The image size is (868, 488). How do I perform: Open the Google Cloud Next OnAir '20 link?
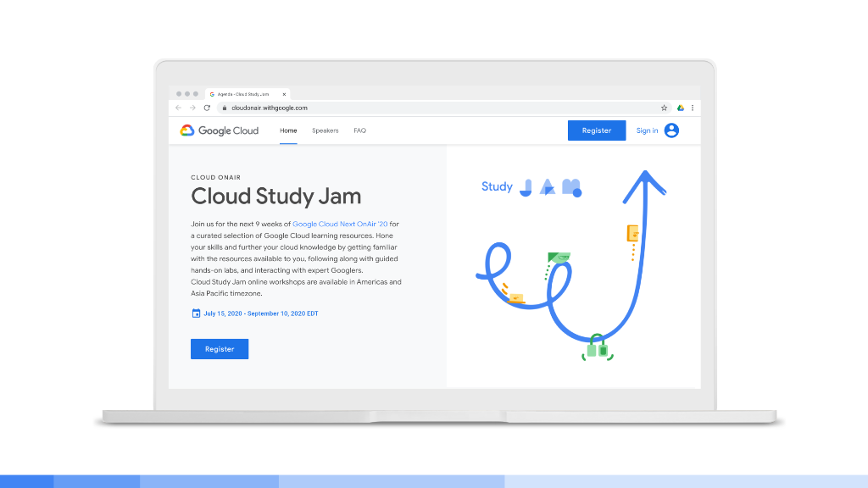coord(340,224)
